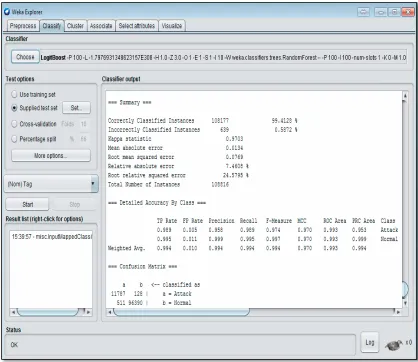
Task: Click the Cross-validation Folds value field
Action: 84,124
